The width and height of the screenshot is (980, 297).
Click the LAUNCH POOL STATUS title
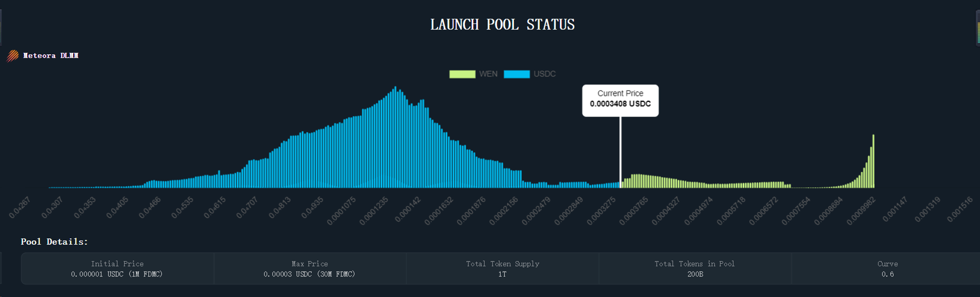pyautogui.click(x=502, y=24)
